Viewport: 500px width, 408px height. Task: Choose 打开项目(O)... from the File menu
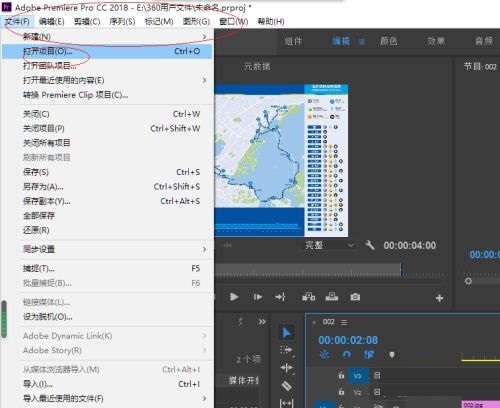pos(107,51)
